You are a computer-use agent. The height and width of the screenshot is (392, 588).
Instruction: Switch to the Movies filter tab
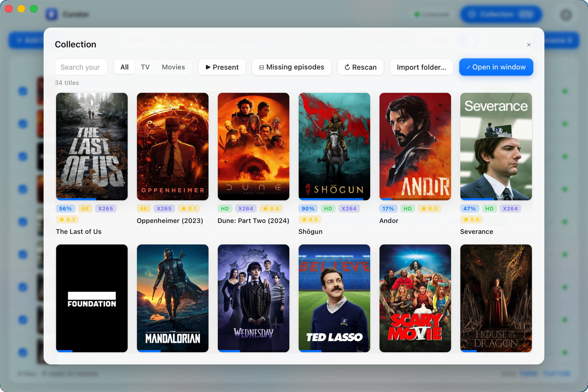point(173,67)
